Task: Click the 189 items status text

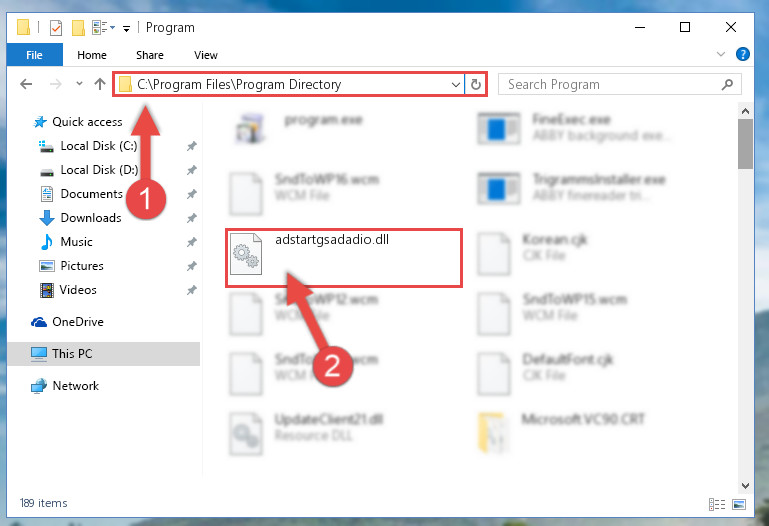Action: 44,503
